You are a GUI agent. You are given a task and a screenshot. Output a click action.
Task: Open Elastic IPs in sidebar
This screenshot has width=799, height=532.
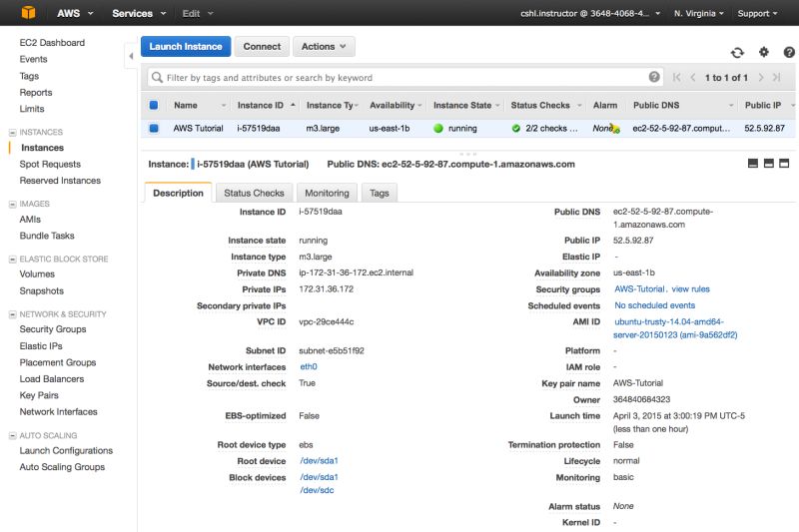[x=41, y=346]
